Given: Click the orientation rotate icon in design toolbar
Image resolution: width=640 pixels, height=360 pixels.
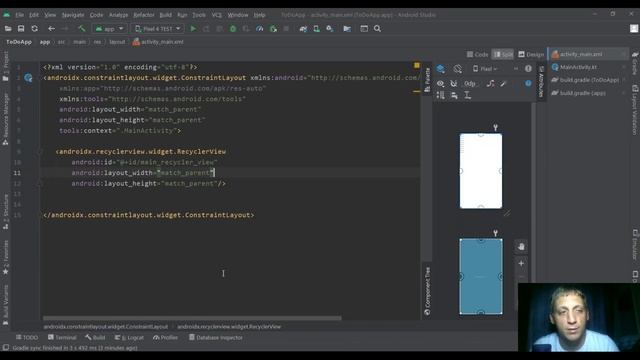Looking at the screenshot, I should 458,69.
